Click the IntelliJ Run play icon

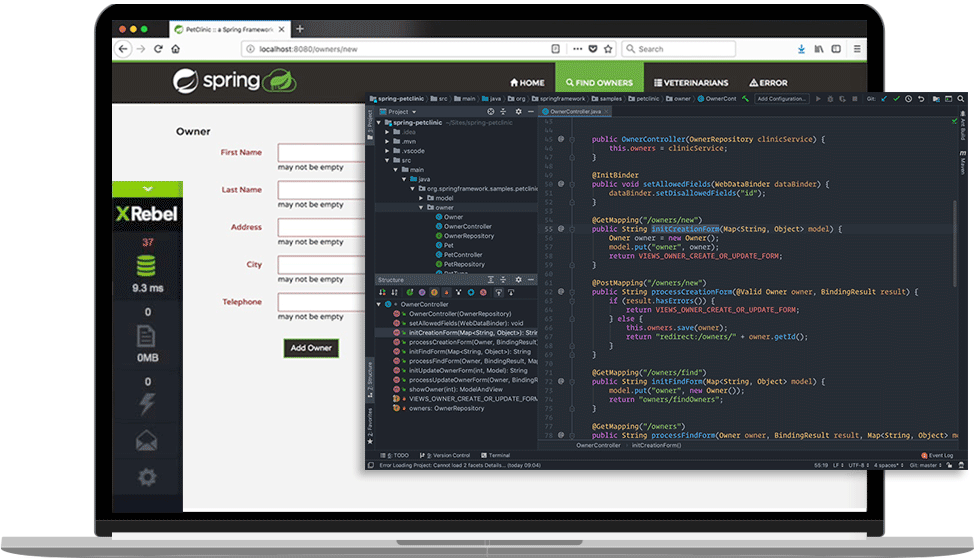click(818, 99)
